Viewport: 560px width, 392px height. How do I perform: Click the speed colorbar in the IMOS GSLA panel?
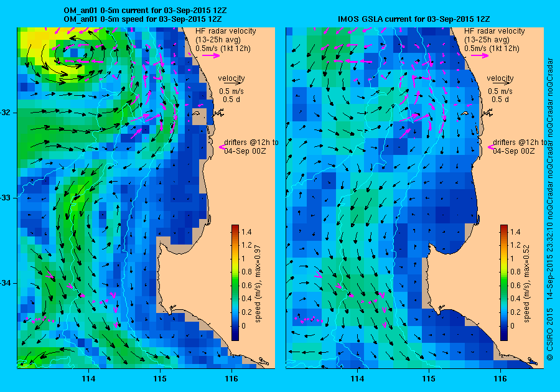(x=504, y=282)
